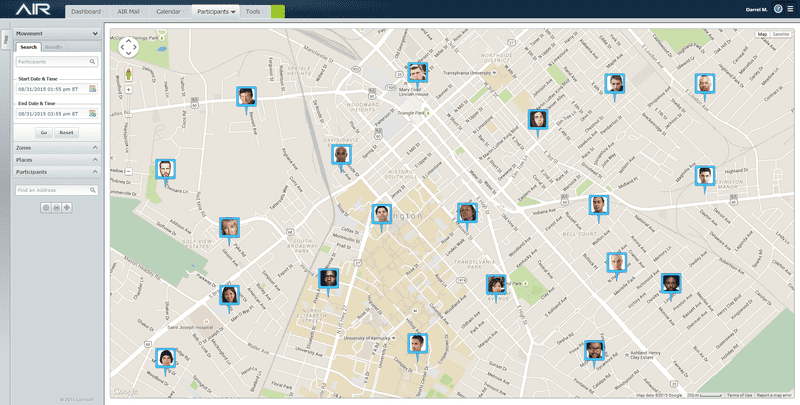Viewport: 800px width, 405px height.
Task: Select participant marker on Bennett Ave
Action: tap(246, 97)
